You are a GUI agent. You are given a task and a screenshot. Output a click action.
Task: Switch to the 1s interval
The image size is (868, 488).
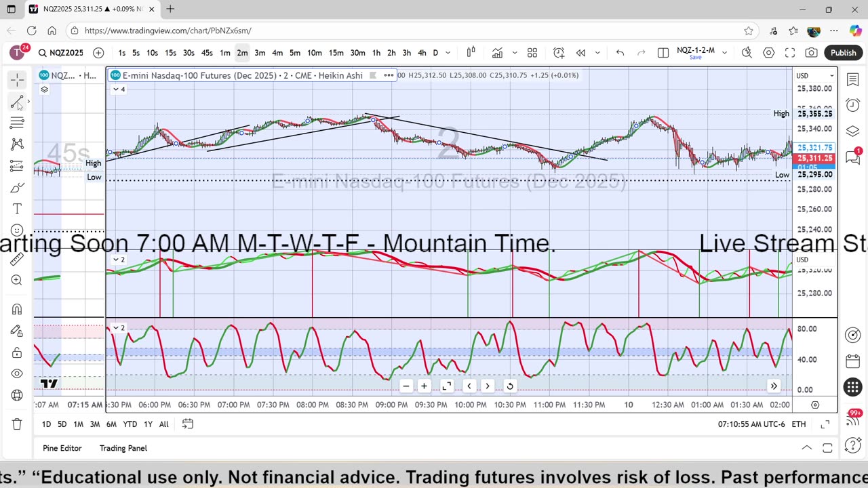(121, 53)
